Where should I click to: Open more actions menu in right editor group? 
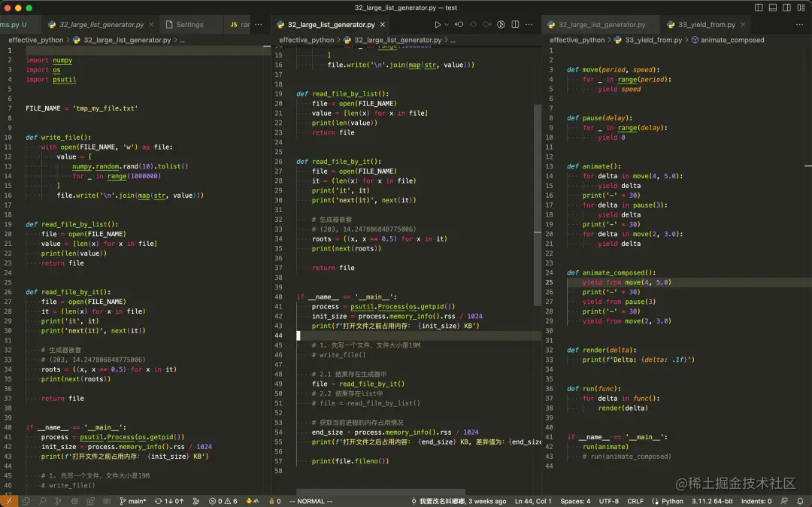pos(799,24)
